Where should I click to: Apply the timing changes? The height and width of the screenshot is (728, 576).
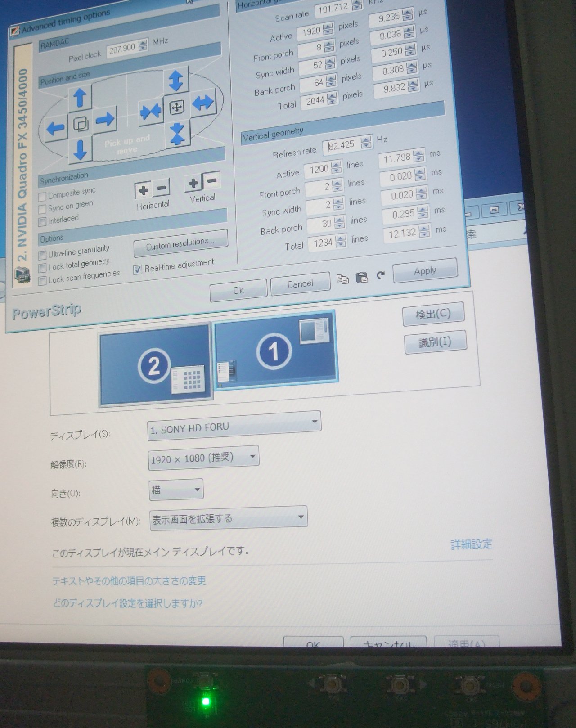425,270
